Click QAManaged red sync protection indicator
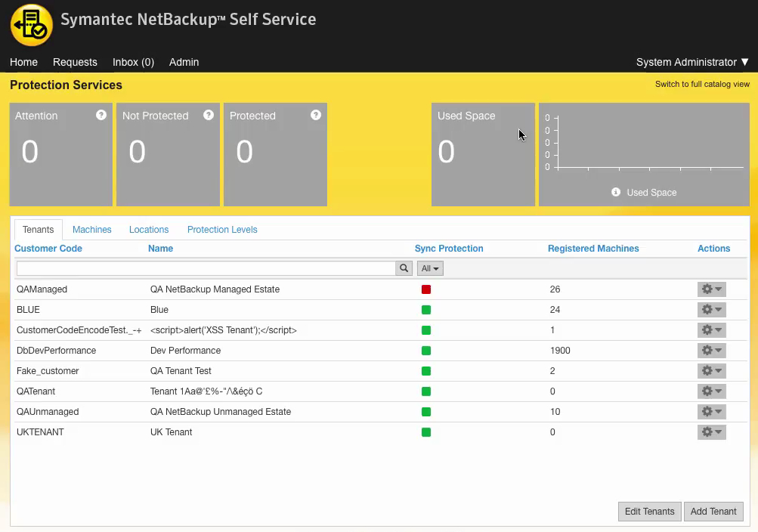This screenshot has height=532, width=758. click(426, 289)
